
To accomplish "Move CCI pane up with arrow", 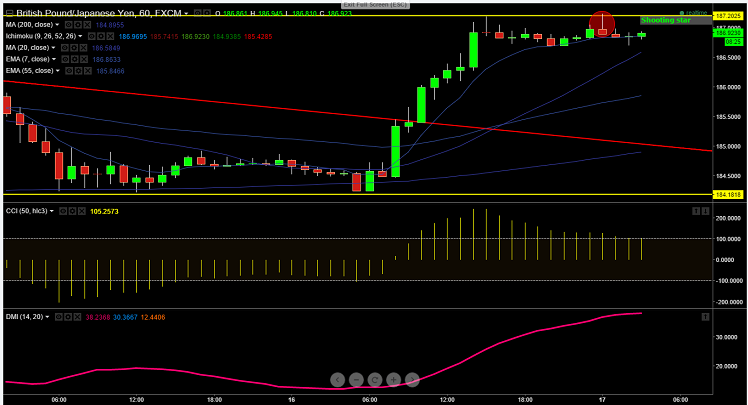I will (696, 211).
